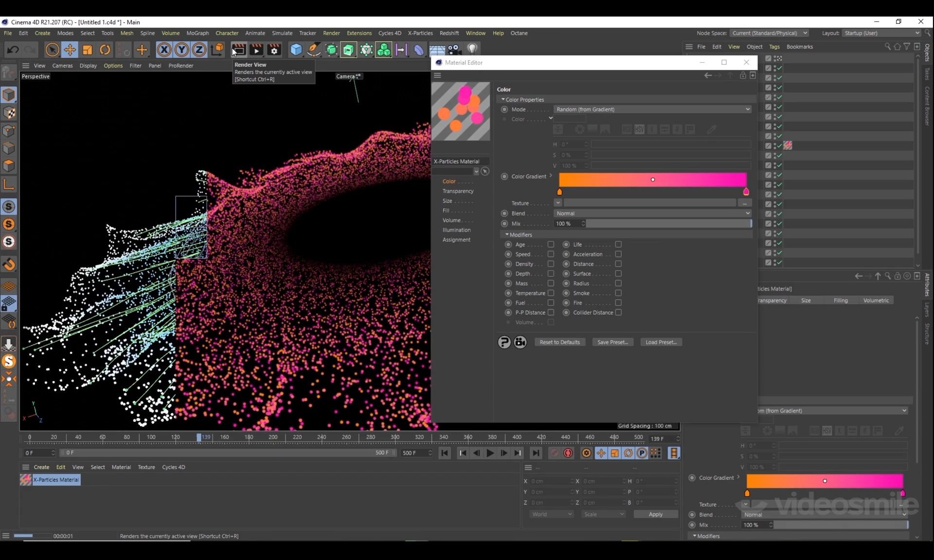Enable the Age modifier checkbox
The width and height of the screenshot is (934, 560).
click(551, 245)
